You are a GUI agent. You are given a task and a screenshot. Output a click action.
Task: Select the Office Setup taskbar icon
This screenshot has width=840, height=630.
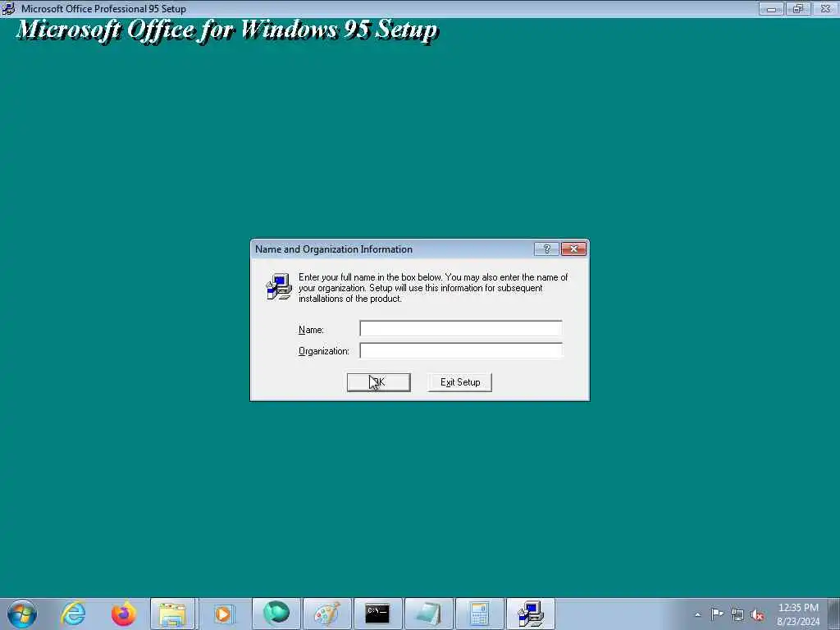[531, 614]
